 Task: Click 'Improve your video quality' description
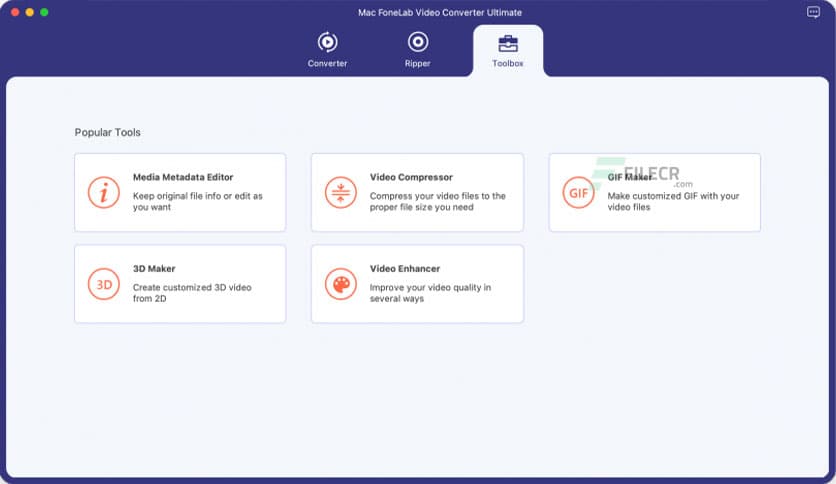(430, 293)
